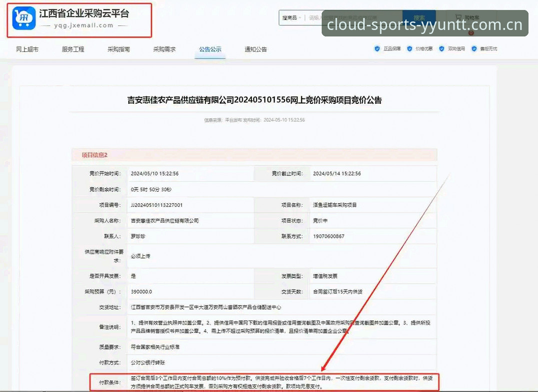Click bid deadline value 2024/05/14 15:22:56
538x392 pixels.
337,174
